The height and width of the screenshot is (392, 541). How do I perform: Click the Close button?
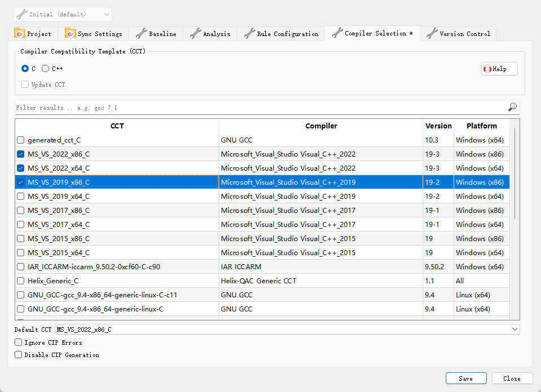512,378
